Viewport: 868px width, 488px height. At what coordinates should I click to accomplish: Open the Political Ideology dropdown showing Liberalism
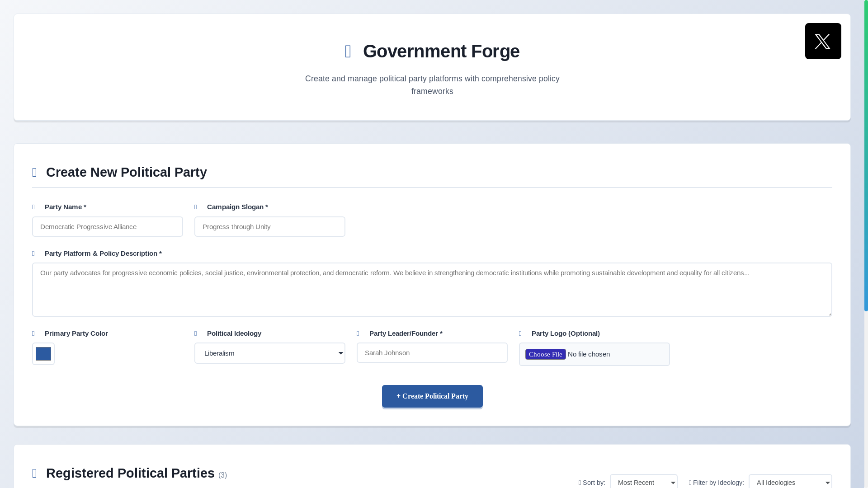(x=270, y=353)
